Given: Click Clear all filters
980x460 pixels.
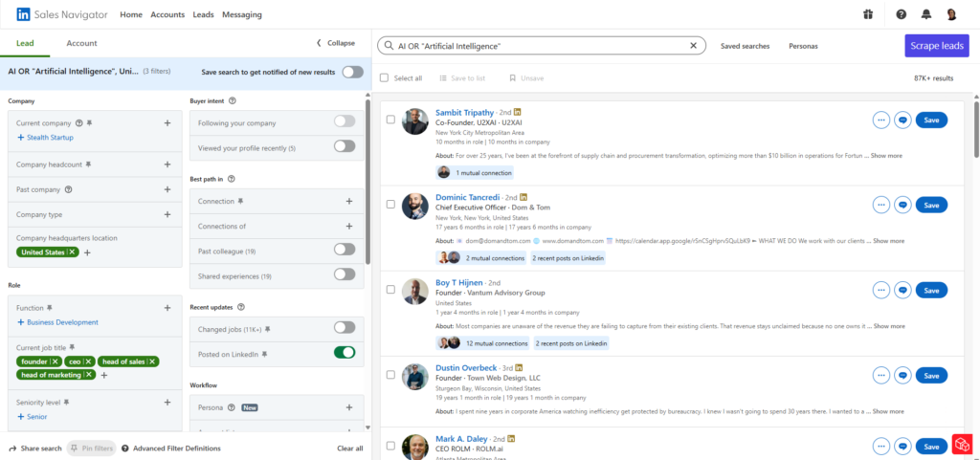Looking at the screenshot, I should pyautogui.click(x=350, y=449).
